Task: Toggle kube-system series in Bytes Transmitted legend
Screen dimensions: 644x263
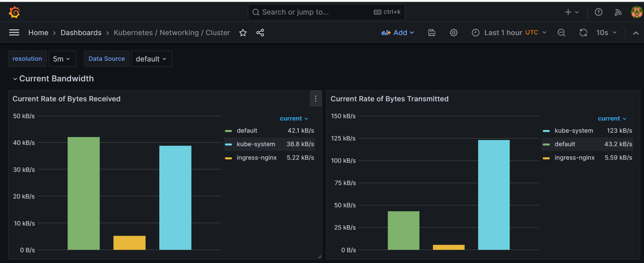Action: [573, 131]
